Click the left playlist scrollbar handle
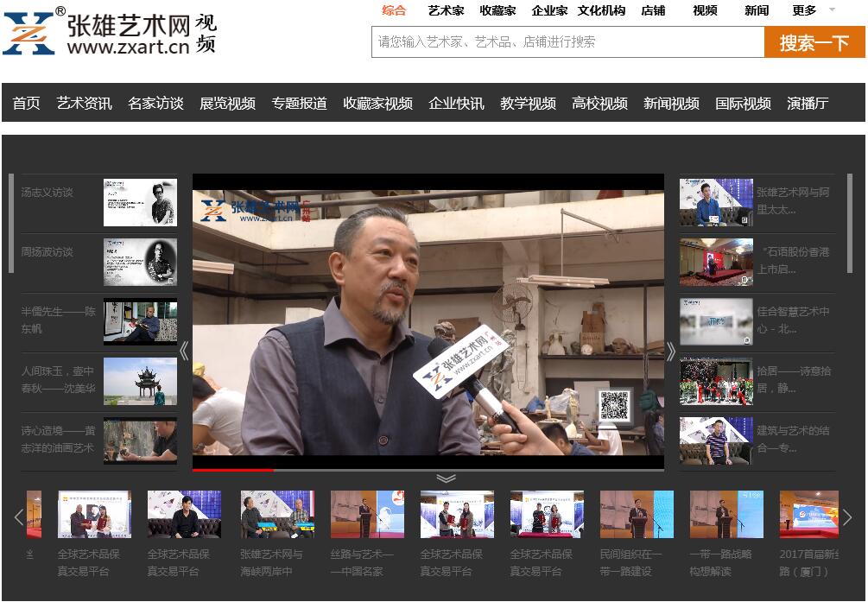This screenshot has height=602, width=868. point(10,224)
